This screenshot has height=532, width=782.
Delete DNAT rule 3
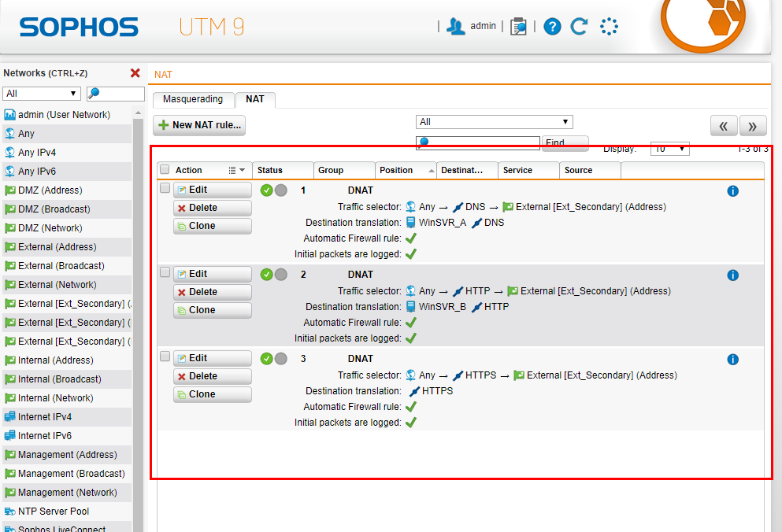coord(213,376)
